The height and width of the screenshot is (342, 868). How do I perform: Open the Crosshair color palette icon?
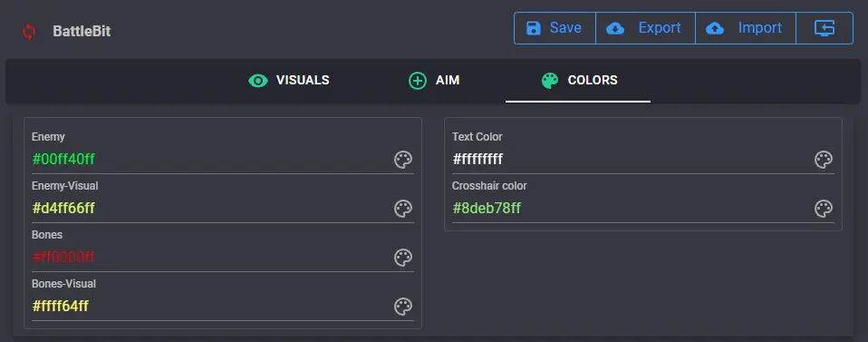tap(824, 209)
